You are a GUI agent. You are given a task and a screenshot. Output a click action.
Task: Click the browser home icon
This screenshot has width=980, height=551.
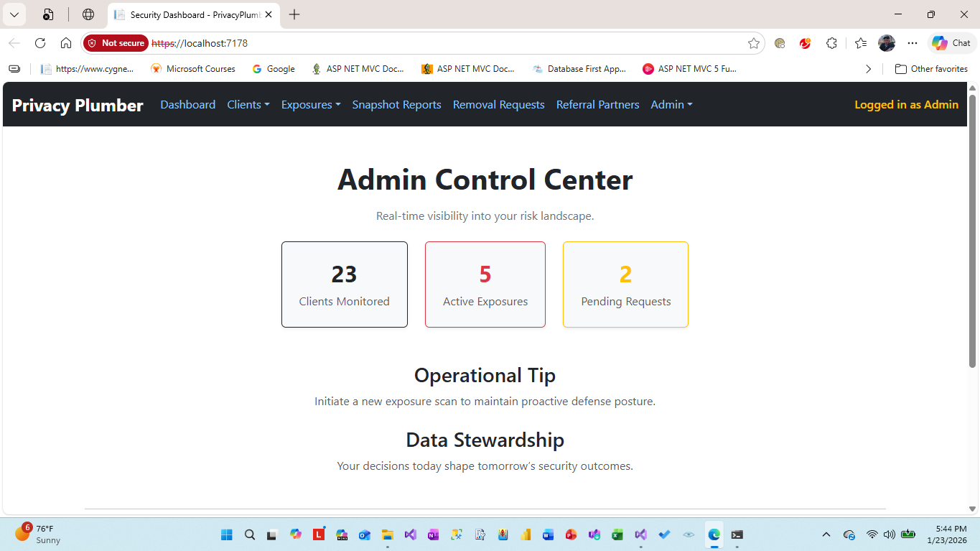click(66, 43)
